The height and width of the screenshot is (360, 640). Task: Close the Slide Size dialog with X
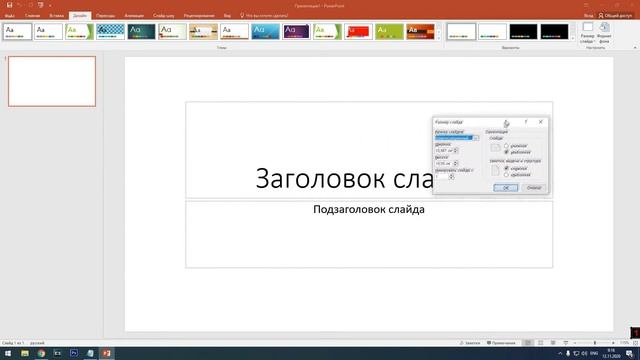coord(541,122)
